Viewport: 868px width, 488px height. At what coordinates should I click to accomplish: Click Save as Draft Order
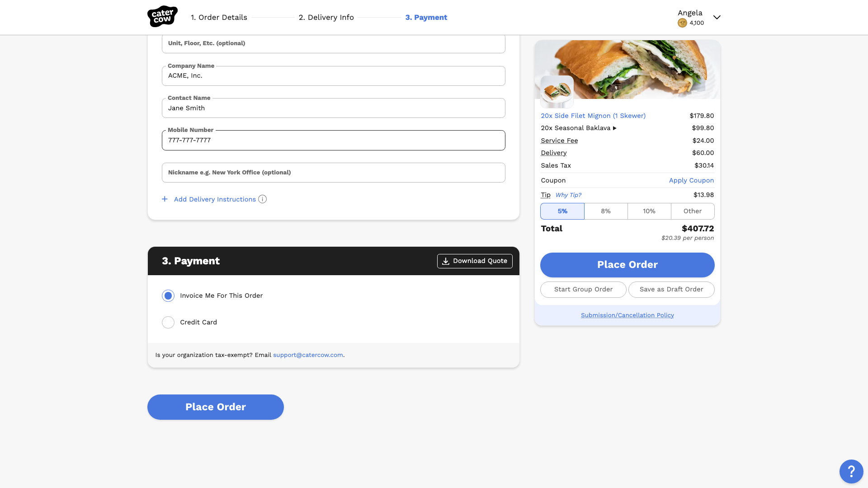coord(671,290)
